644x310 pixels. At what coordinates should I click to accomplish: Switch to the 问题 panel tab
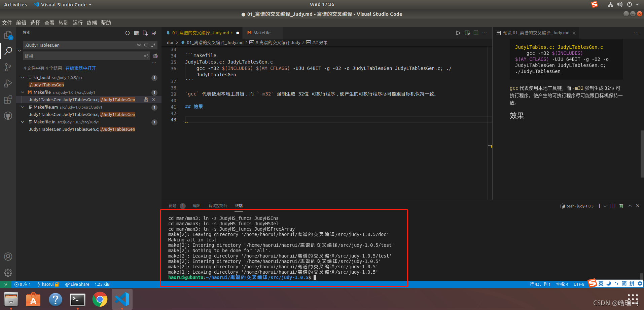(173, 206)
